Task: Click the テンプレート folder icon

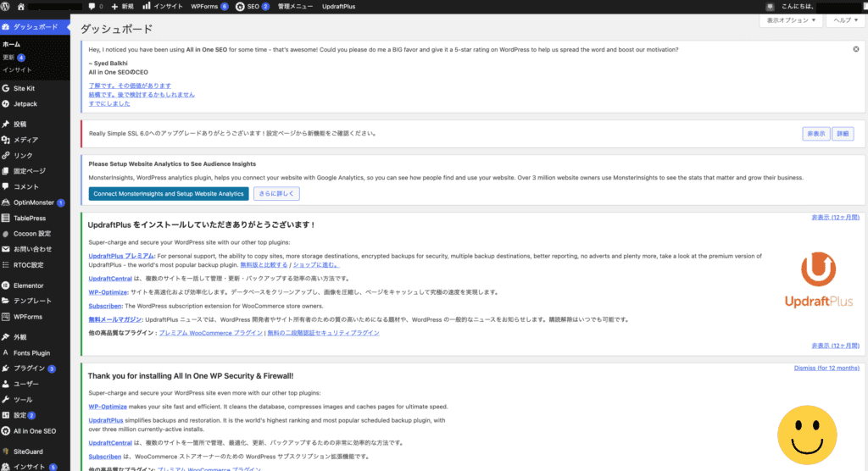Action: pyautogui.click(x=6, y=301)
